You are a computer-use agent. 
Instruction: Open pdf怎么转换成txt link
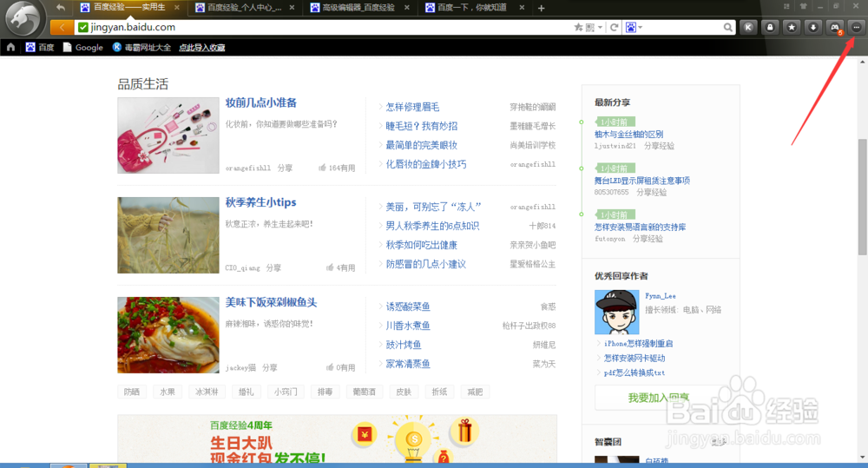click(635, 372)
